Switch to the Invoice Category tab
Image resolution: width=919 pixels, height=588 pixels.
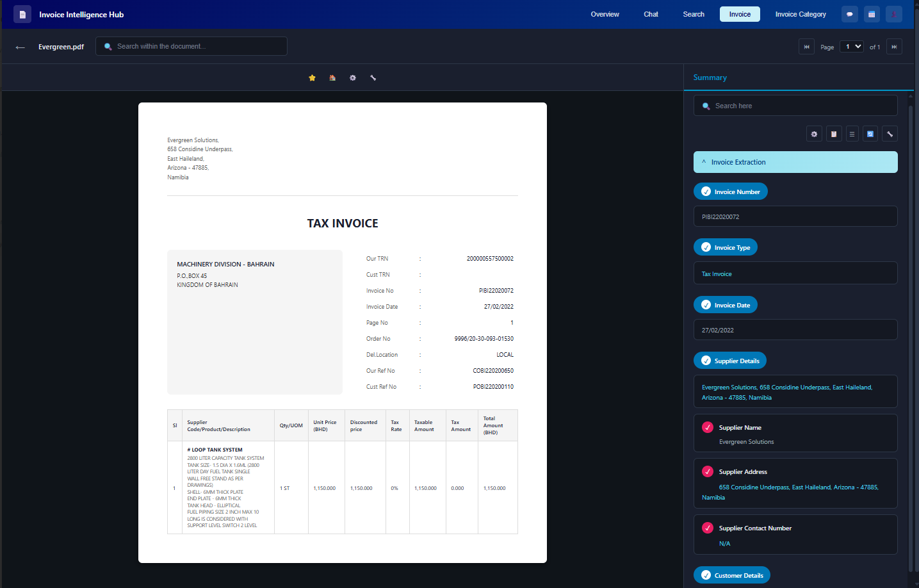point(801,13)
